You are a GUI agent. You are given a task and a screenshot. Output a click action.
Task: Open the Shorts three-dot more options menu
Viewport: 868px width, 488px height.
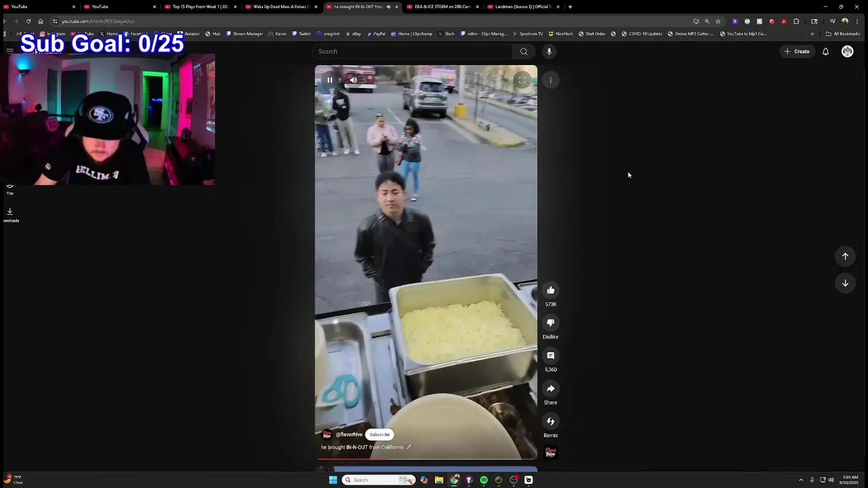tap(551, 80)
